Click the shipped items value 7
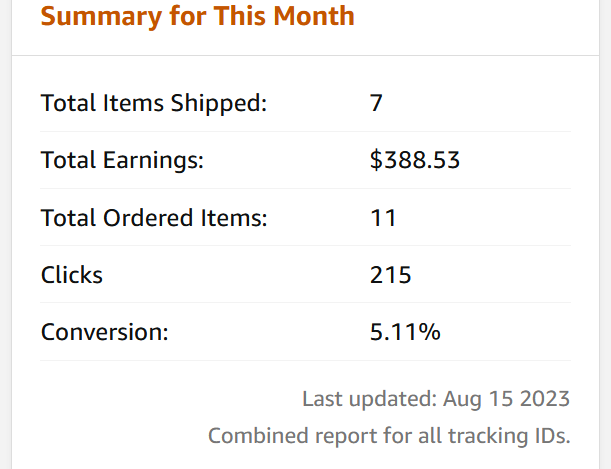The width and height of the screenshot is (611, 469). coord(376,103)
